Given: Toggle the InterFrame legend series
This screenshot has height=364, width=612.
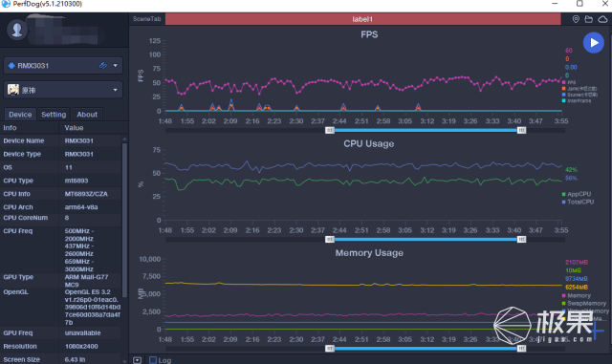Looking at the screenshot, I should (577, 100).
